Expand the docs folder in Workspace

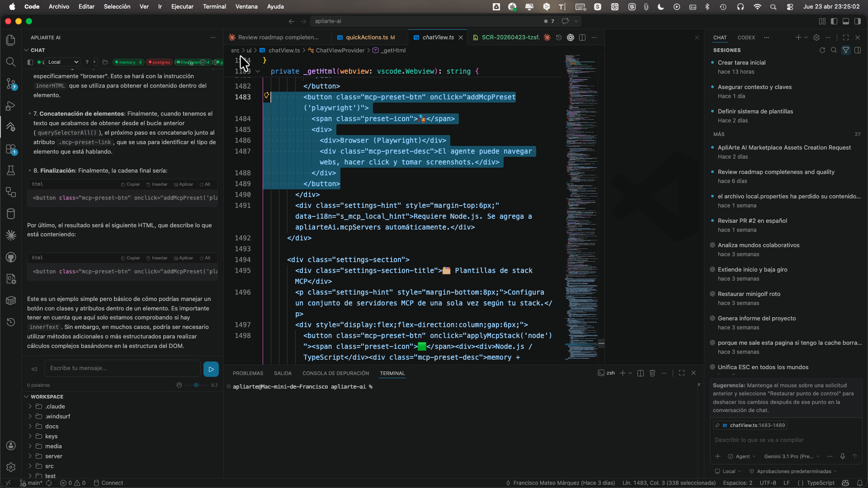tap(52, 426)
